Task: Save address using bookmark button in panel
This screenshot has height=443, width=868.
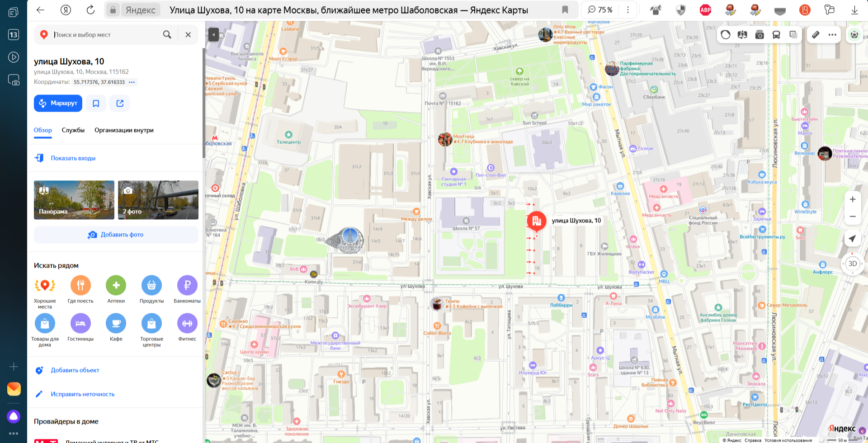Action: [x=96, y=104]
